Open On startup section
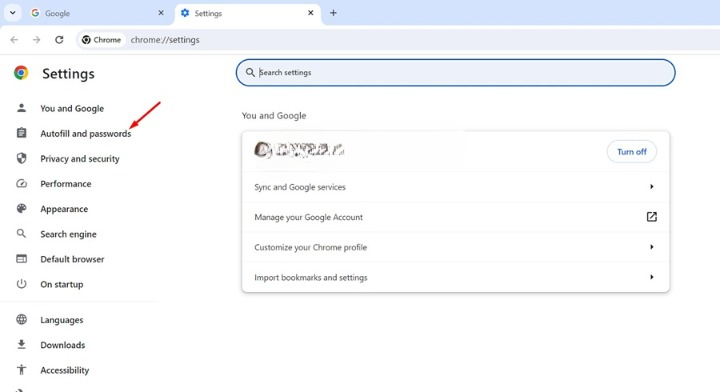The image size is (720, 392). click(62, 284)
